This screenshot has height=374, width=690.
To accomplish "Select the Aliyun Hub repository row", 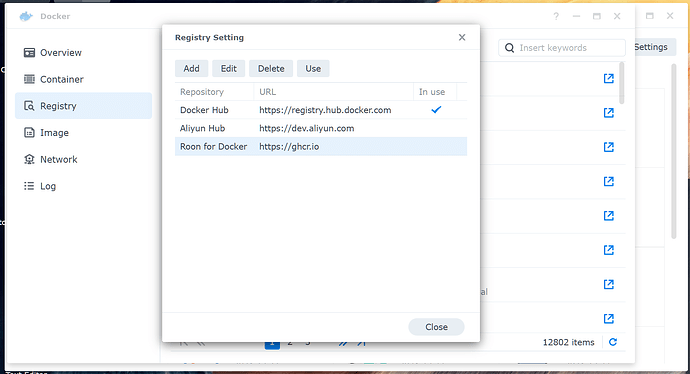I will coord(321,128).
